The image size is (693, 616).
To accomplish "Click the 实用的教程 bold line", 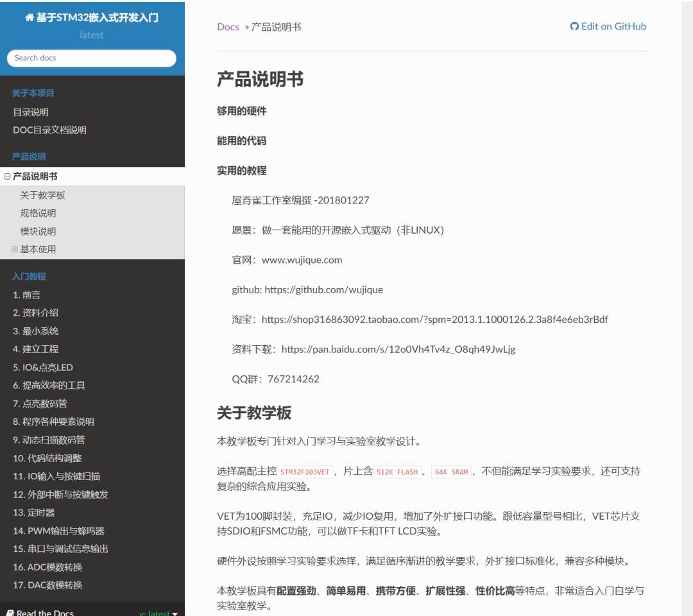I will 242,171.
